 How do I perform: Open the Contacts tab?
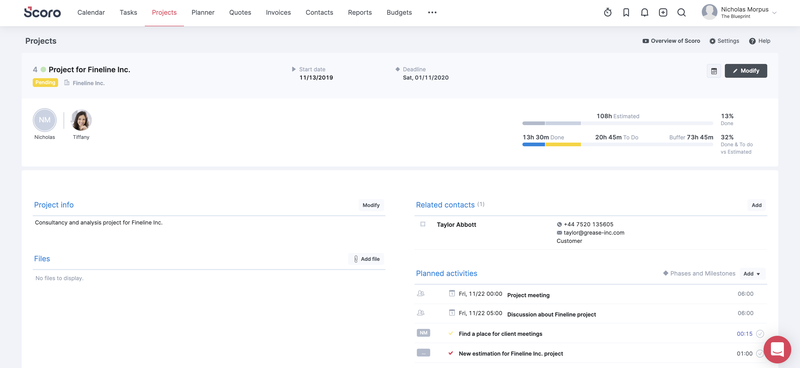tap(319, 13)
